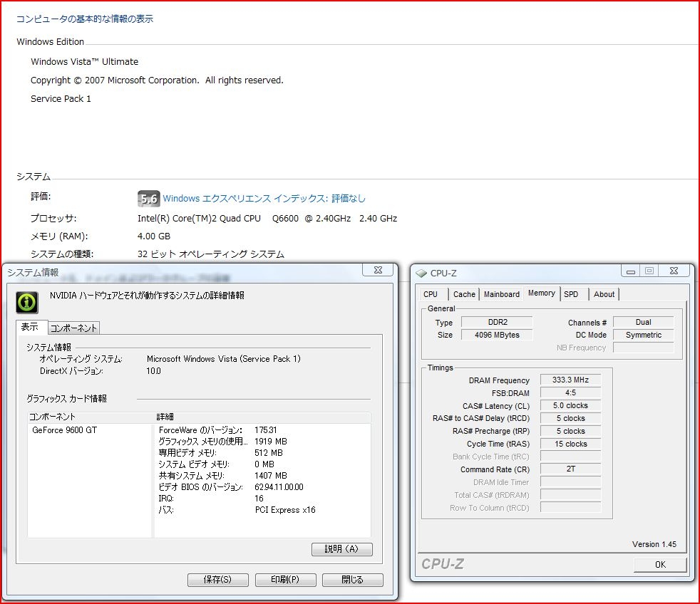Minimize the CPU-Z window
700x604 pixels.
click(x=629, y=271)
